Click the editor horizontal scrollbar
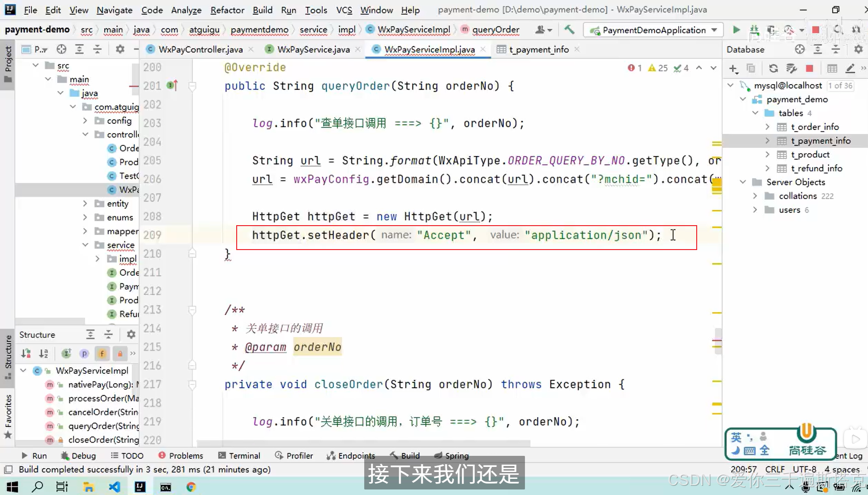The image size is (868, 495). (364, 443)
